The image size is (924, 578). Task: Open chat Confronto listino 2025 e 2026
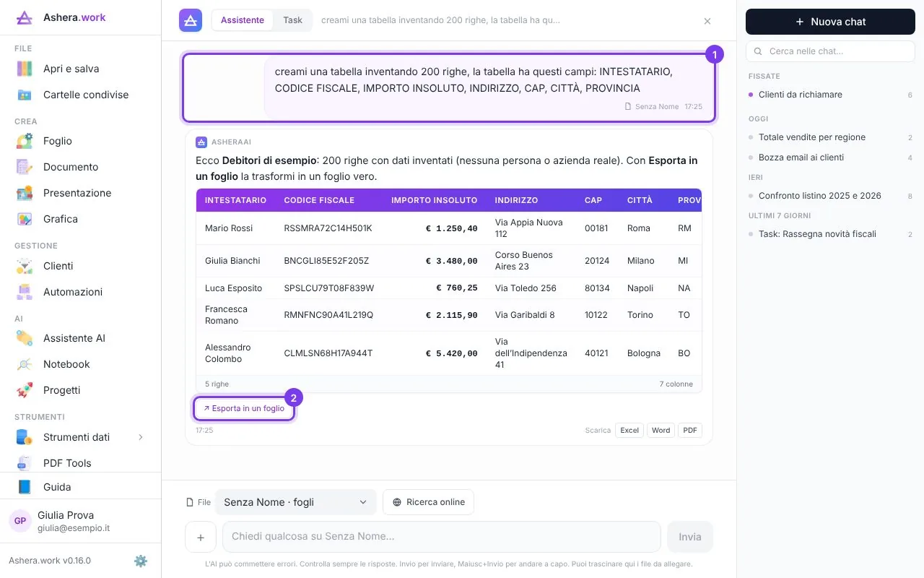pos(830,196)
